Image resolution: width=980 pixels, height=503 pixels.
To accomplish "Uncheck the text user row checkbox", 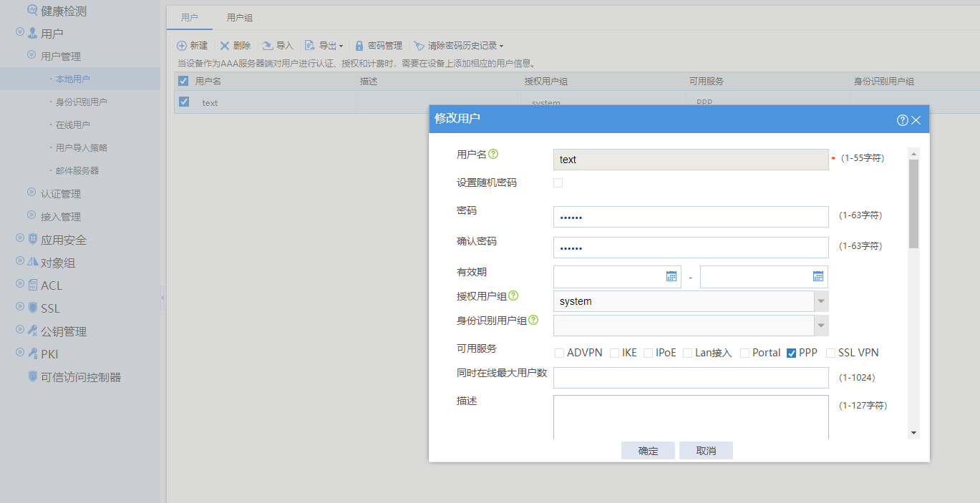I will [184, 102].
